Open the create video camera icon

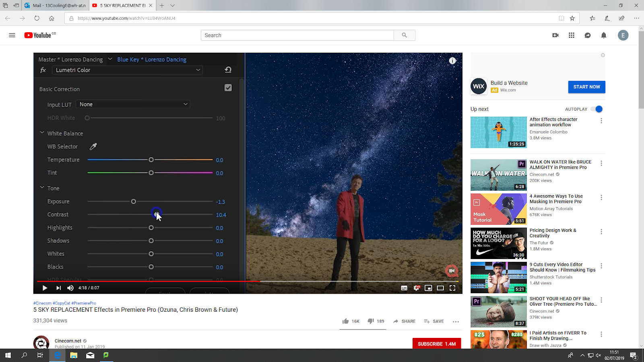[x=555, y=35]
